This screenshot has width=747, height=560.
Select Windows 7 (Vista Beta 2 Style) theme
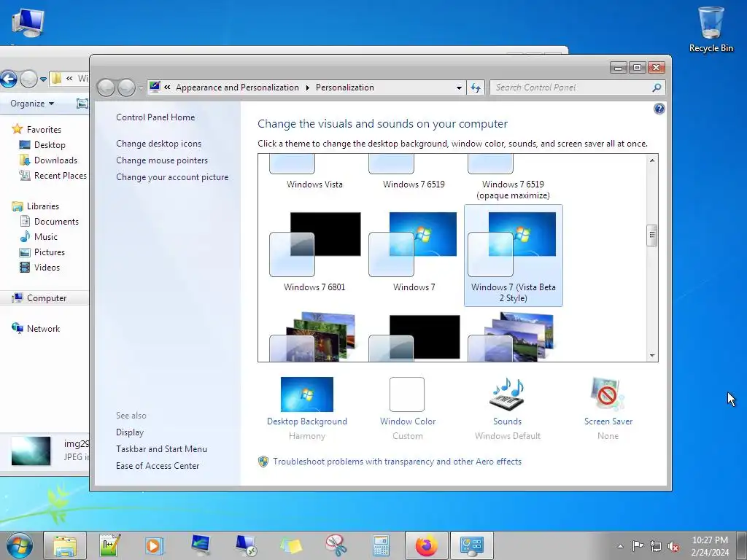(513, 256)
